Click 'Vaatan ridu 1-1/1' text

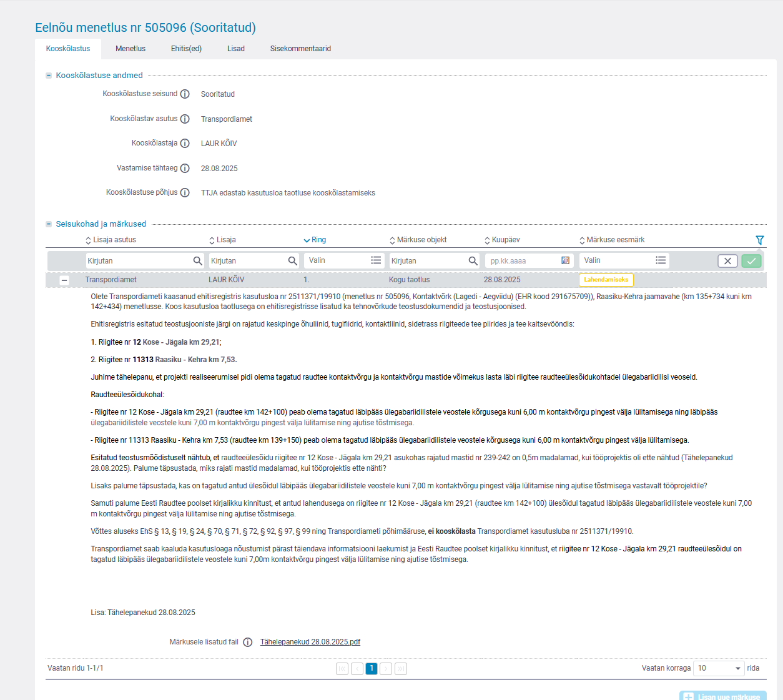pos(76,669)
